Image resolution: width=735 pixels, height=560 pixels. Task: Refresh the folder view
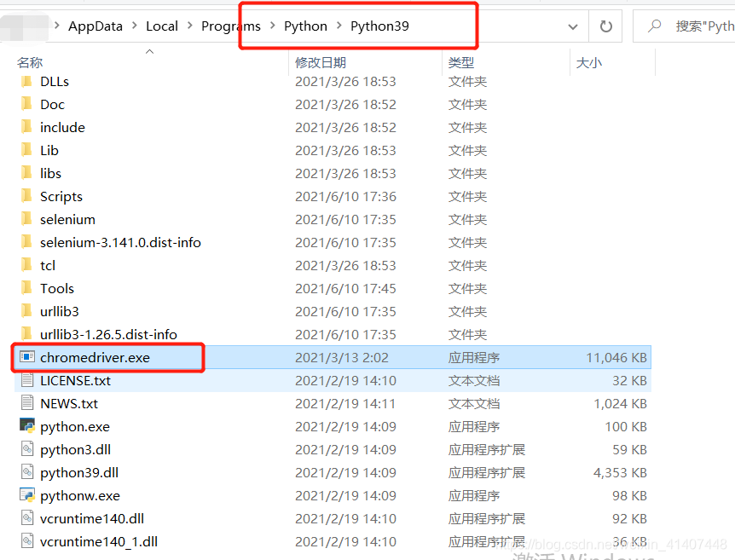605,26
